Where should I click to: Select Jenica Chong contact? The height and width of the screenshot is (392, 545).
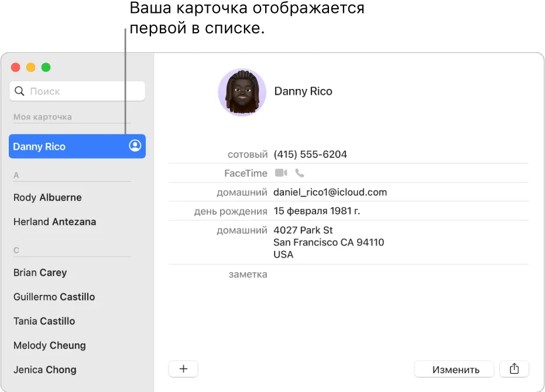(45, 370)
